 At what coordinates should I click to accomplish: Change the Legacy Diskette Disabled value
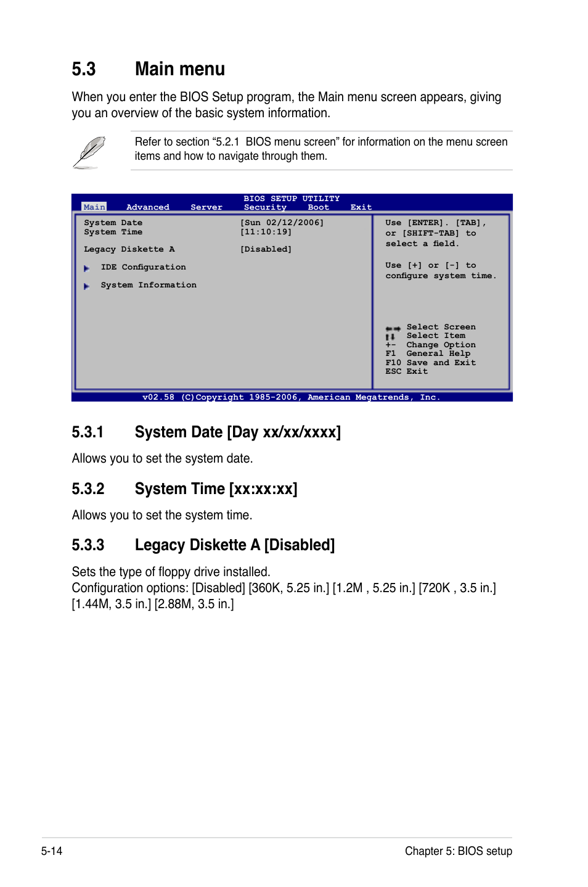(266, 249)
